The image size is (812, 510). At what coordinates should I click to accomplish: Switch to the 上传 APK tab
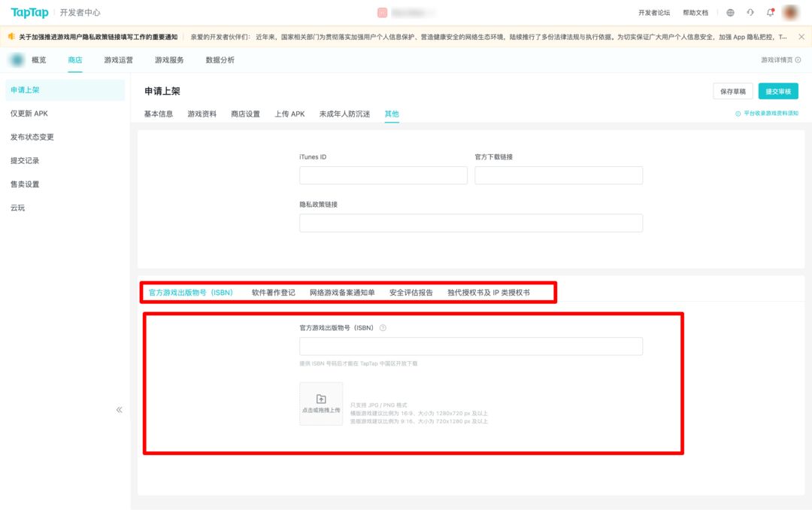289,114
